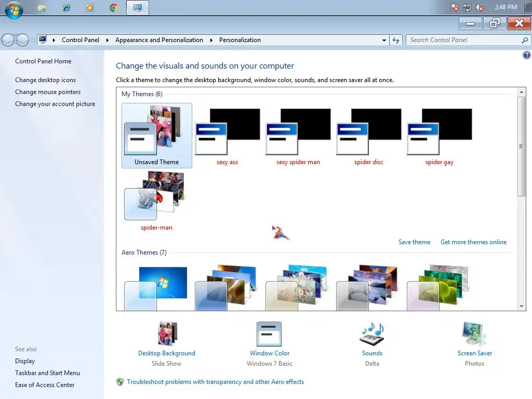Open the Help question mark icon
Image resolution: width=532 pixels, height=399 pixels.
527,55
